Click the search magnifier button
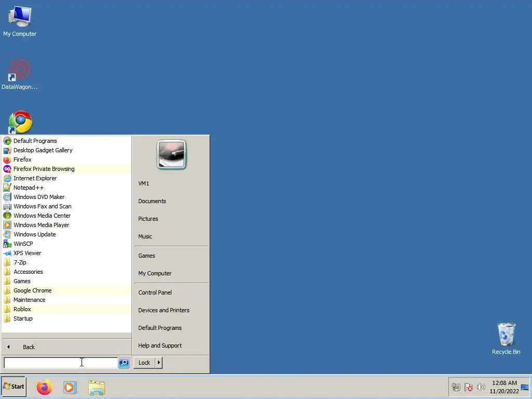 124,363
